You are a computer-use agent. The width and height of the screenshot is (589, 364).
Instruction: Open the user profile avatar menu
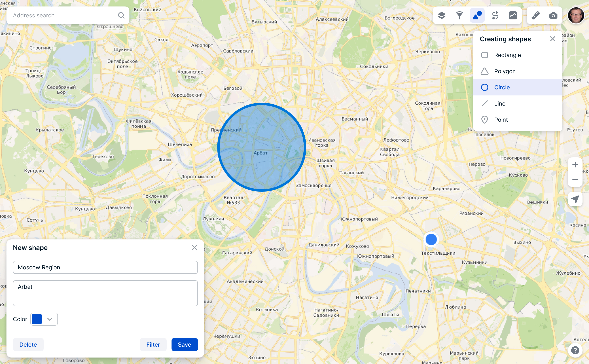[576, 15]
